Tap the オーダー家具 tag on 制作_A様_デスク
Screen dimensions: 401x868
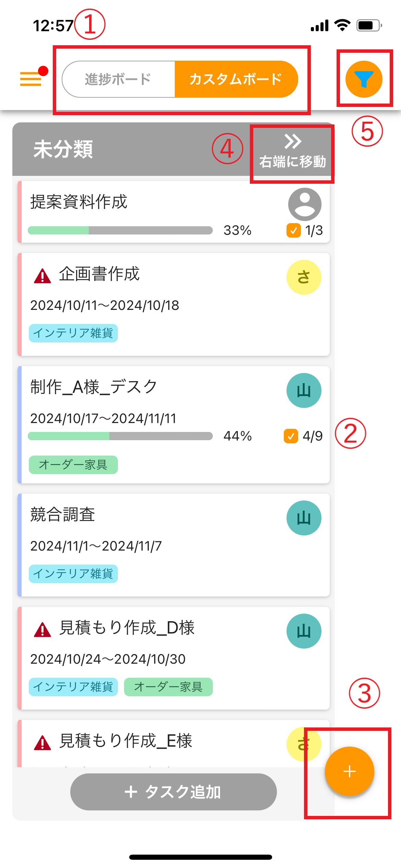tap(73, 465)
